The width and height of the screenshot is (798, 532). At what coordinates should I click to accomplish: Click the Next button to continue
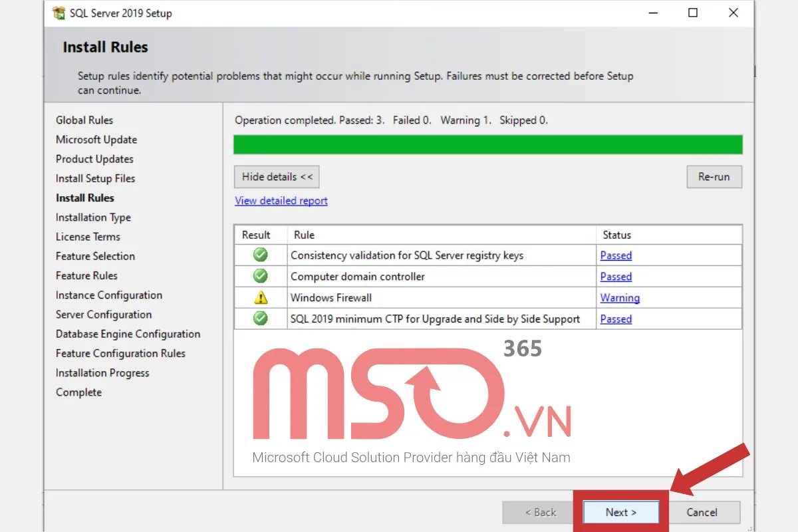click(620, 512)
